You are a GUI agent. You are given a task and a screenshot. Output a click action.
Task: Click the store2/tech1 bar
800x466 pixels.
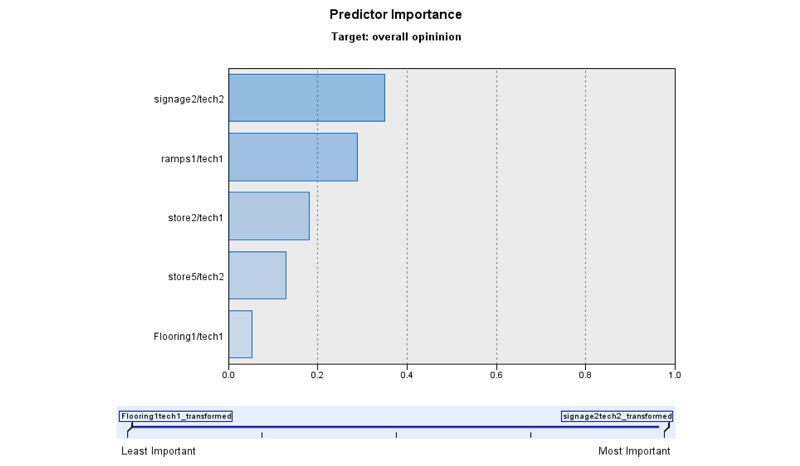tap(268, 216)
